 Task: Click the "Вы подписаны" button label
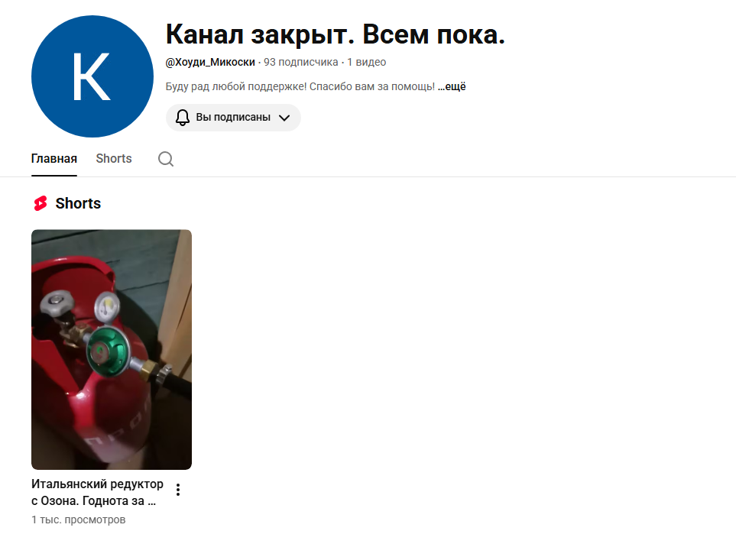tap(233, 117)
